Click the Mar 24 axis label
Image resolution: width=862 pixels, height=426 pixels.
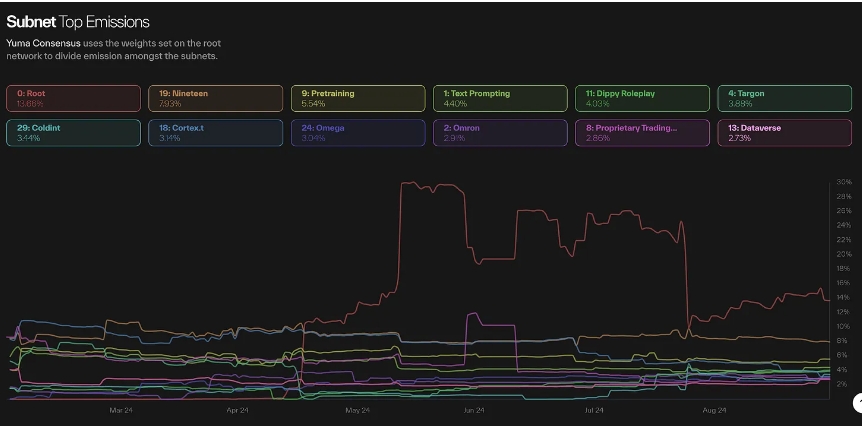[x=121, y=410]
